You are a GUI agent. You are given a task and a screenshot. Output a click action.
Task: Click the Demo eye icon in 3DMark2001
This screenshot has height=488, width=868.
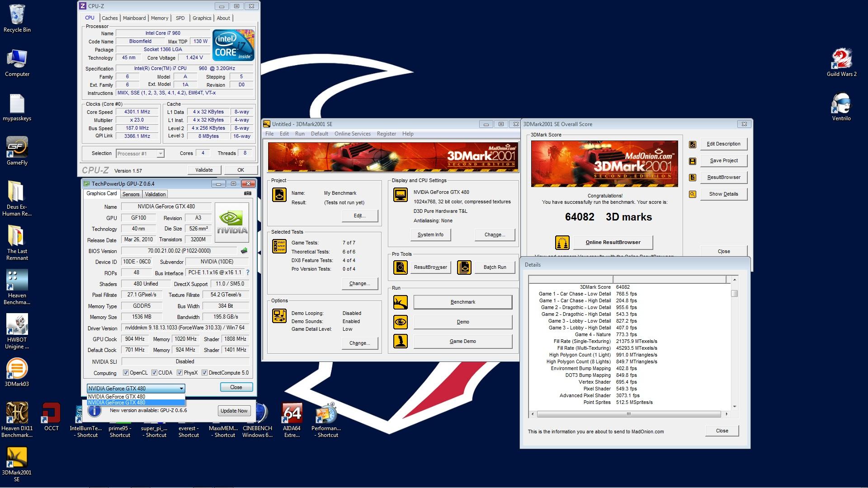pos(401,322)
